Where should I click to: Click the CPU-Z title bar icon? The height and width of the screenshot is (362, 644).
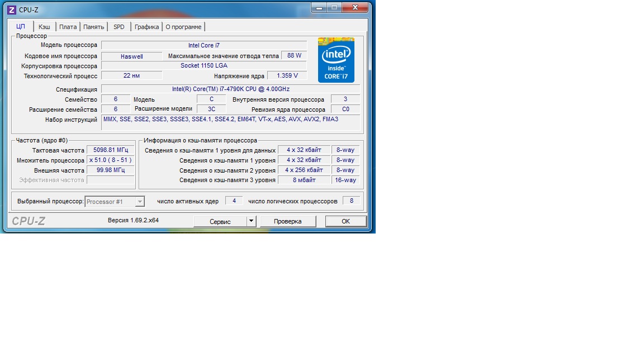coord(12,9)
